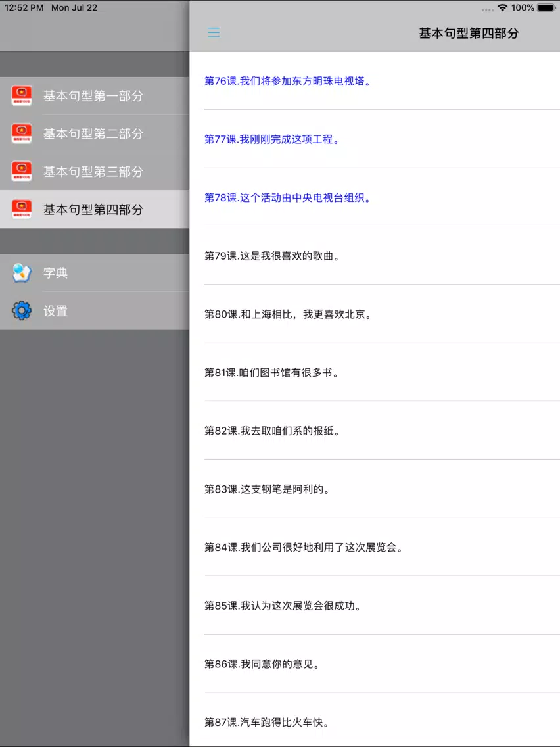
Task: Open the 字典 menu entry
Action: 95,273
